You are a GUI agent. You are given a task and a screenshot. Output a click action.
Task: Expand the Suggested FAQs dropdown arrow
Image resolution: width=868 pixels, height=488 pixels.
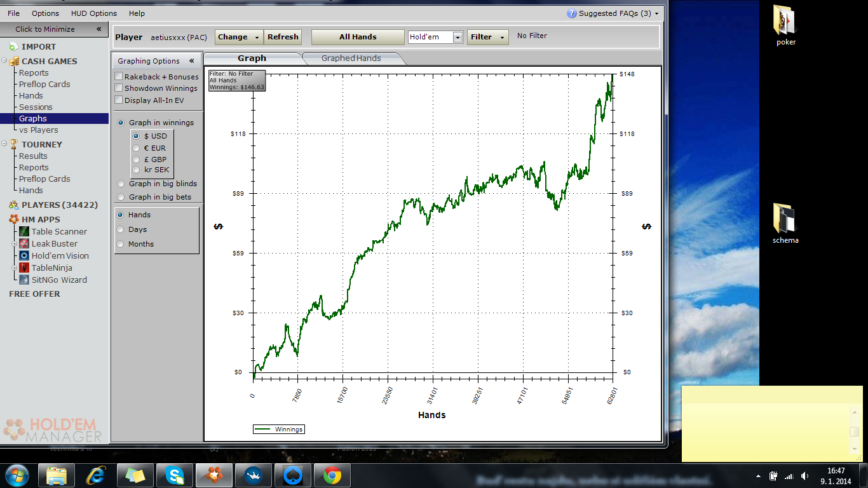point(656,13)
